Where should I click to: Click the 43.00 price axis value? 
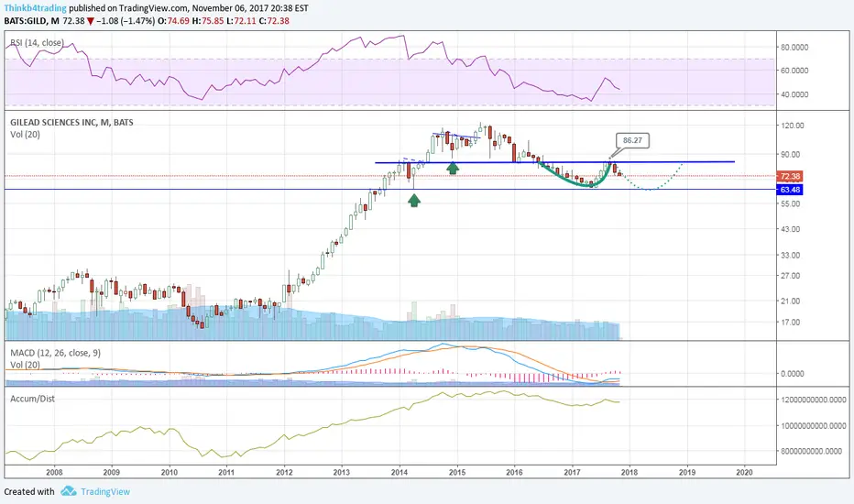(x=790, y=229)
